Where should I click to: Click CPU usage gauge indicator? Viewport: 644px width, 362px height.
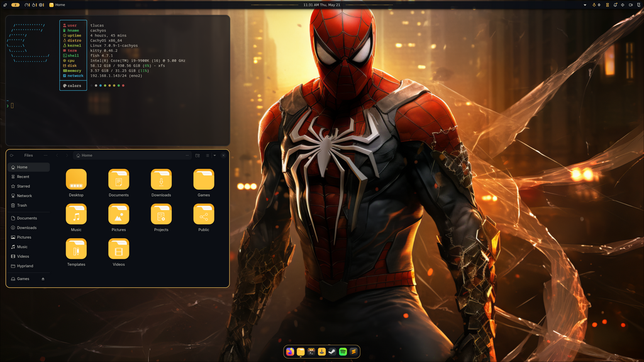point(27,5)
